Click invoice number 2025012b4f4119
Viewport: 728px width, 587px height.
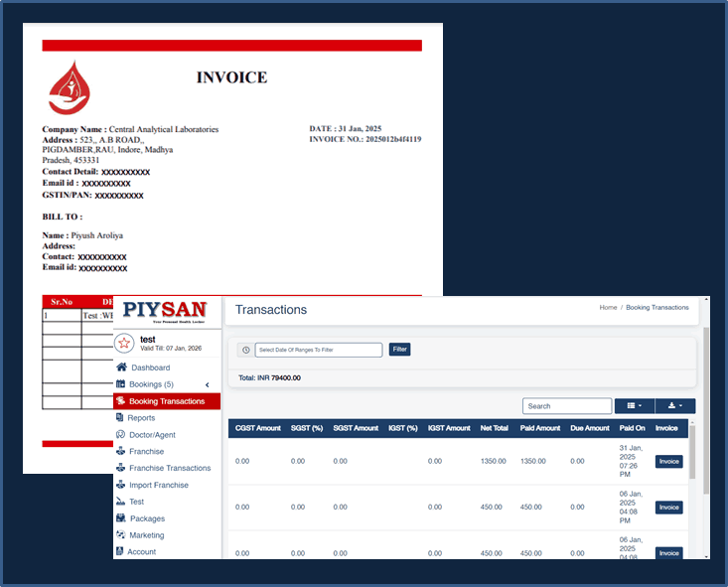click(393, 139)
